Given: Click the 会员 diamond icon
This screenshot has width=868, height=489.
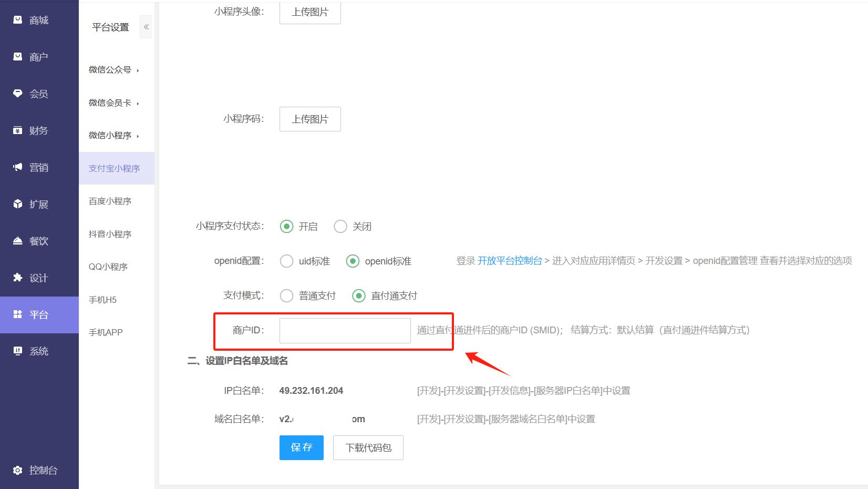Looking at the screenshot, I should tap(18, 94).
